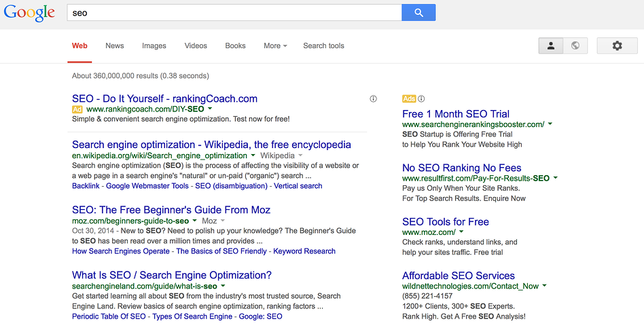Open Free 1 Month SEO Trial ad
The width and height of the screenshot is (644, 328).
456,113
